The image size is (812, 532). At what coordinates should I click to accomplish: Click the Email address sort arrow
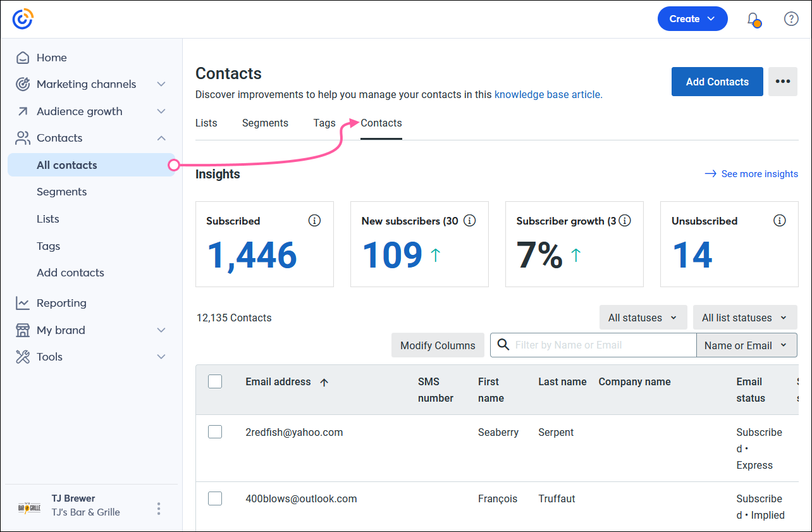(324, 382)
